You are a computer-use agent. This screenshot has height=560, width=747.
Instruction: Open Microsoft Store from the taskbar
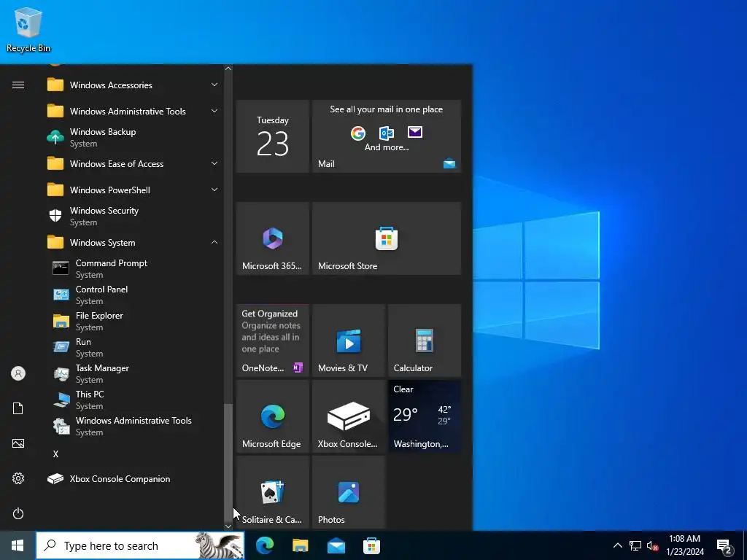[371, 545]
